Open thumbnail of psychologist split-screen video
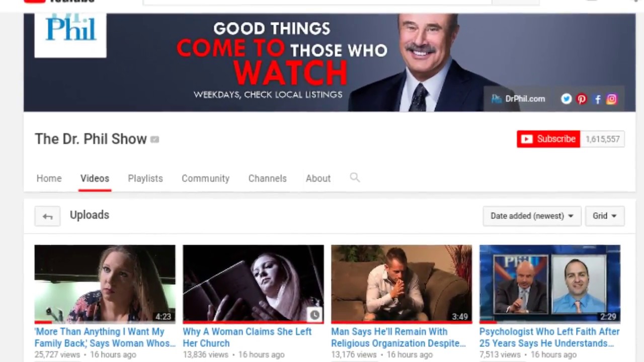The height and width of the screenshot is (362, 644). coord(550,284)
